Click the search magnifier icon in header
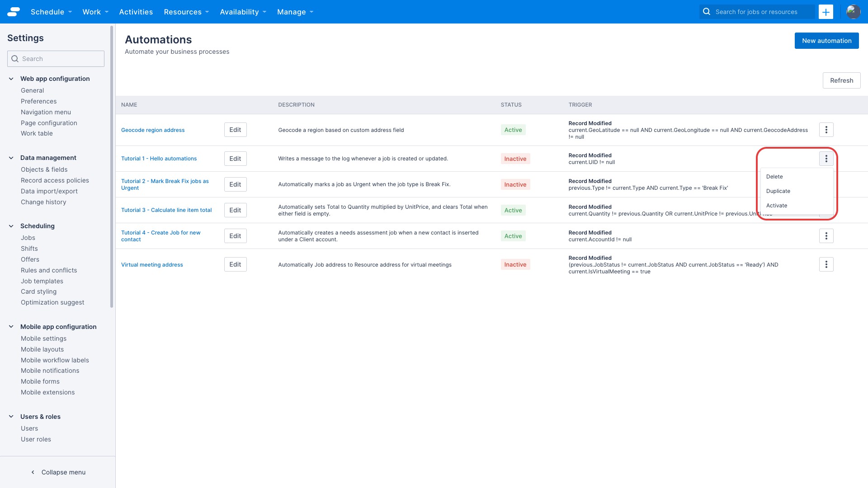The width and height of the screenshot is (868, 488). click(707, 12)
